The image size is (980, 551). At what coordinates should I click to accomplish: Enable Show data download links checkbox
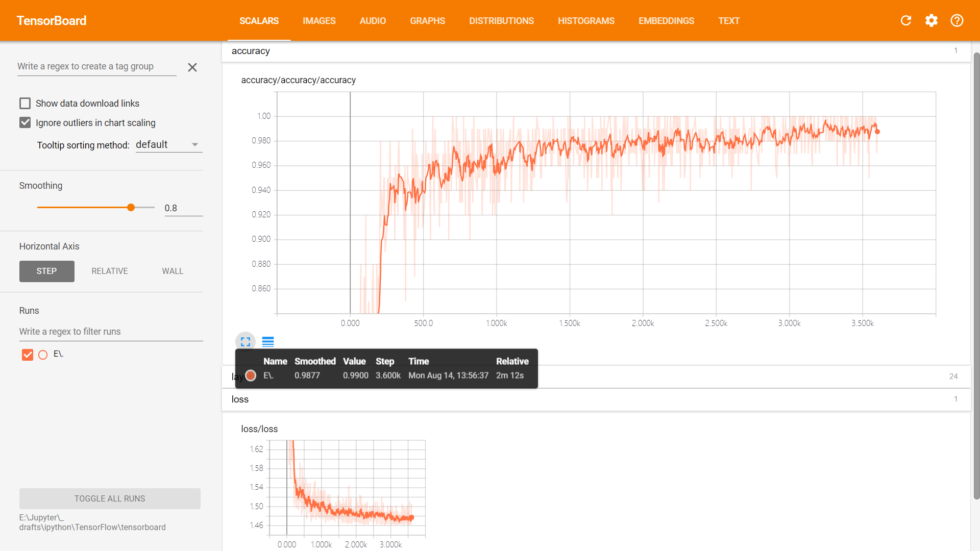tap(25, 104)
